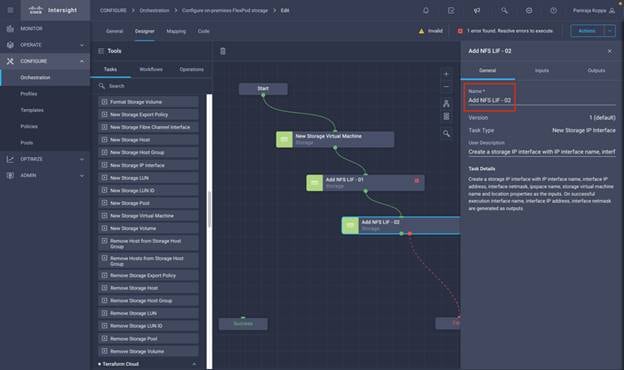Open the Outputs tab of task panel
Image resolution: width=624 pixels, height=370 pixels.
coord(596,70)
